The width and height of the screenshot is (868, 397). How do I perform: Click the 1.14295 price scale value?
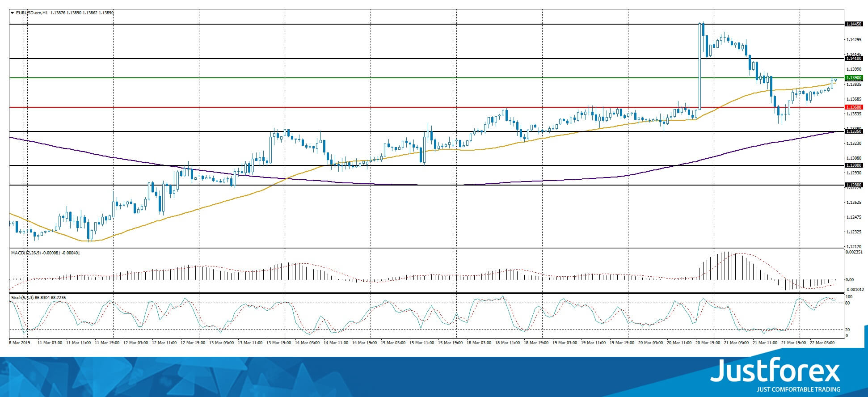(854, 40)
